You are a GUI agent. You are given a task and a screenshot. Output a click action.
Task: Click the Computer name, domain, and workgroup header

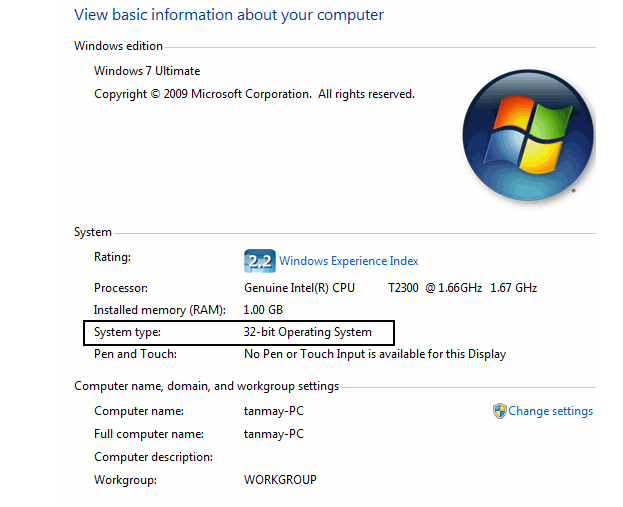coord(207,386)
